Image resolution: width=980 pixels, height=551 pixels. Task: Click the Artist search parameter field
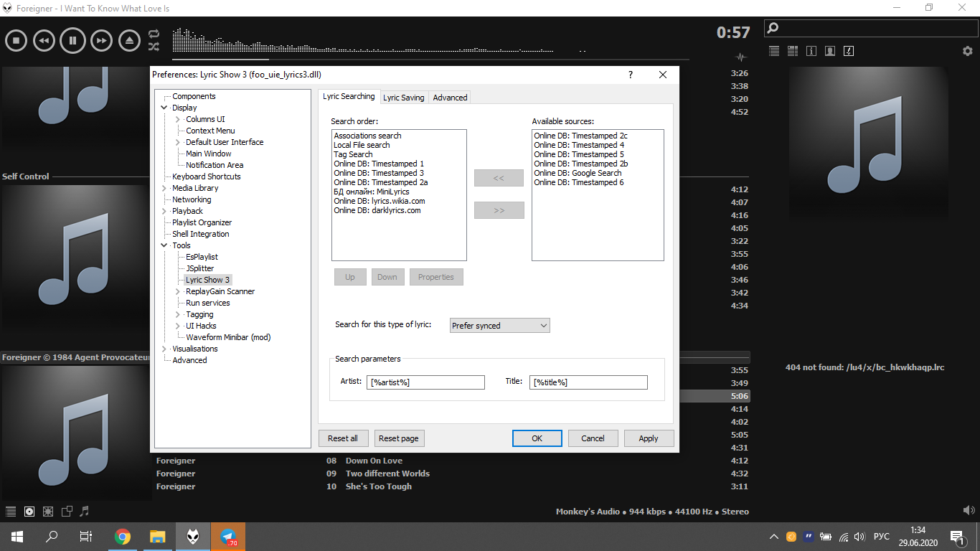425,382
